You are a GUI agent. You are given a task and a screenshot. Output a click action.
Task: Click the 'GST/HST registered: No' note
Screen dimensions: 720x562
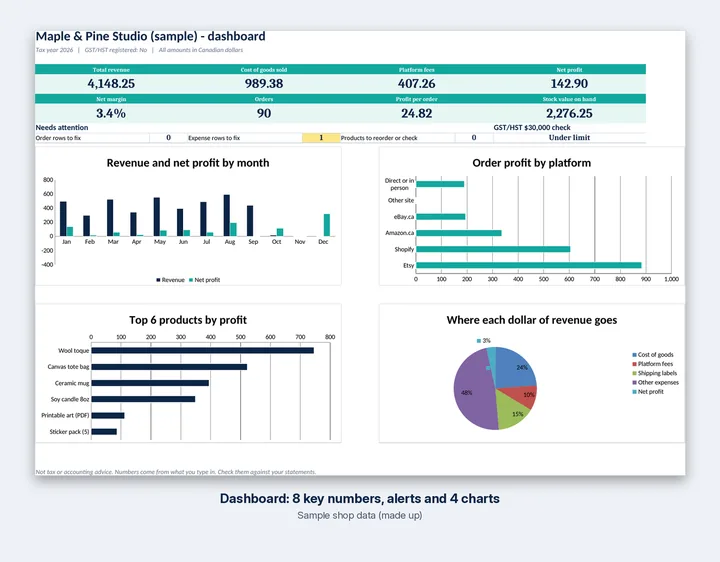(x=116, y=50)
